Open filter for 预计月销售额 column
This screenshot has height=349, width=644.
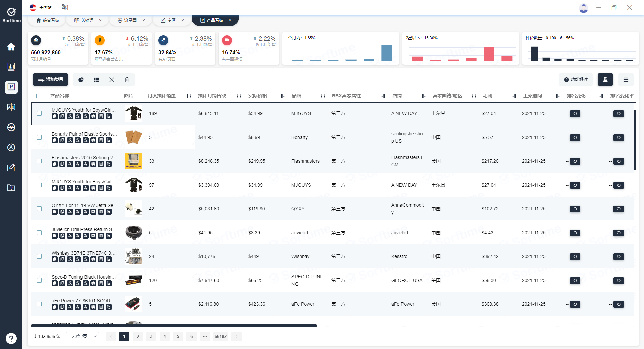(x=239, y=96)
